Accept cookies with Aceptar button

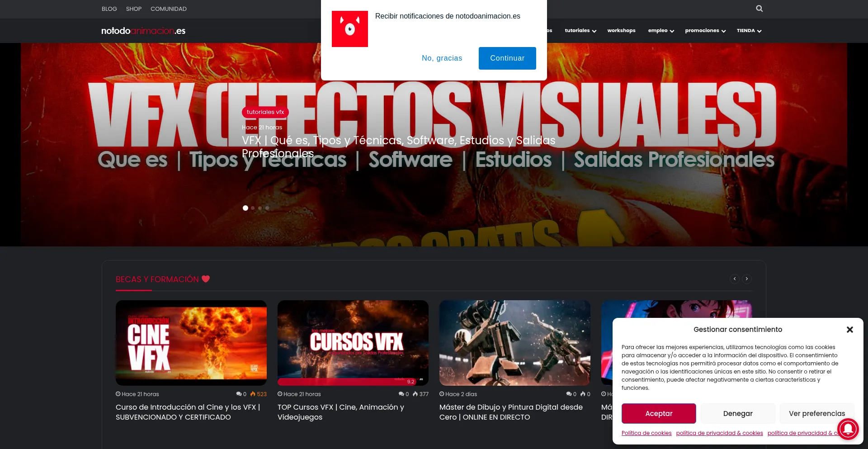[x=659, y=413]
